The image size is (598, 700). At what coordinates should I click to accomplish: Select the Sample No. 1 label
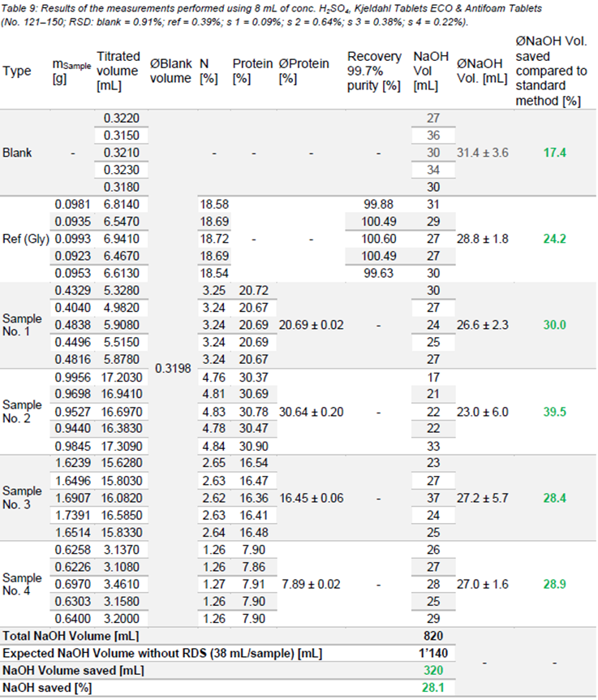22,325
